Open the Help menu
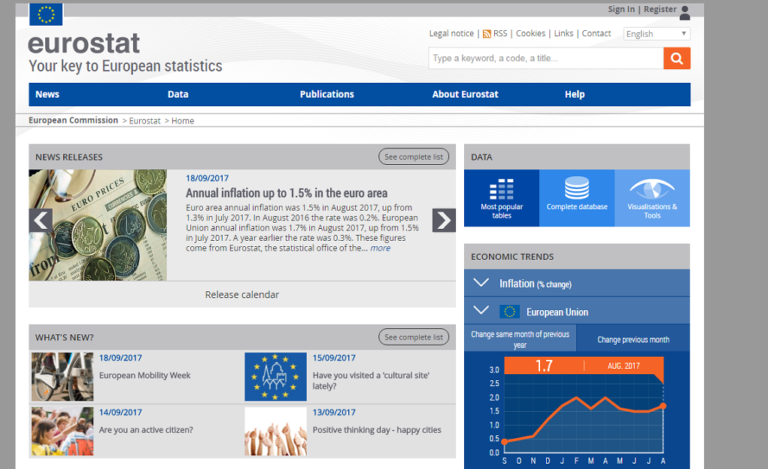Viewport: 768px width, 469px height. (575, 94)
